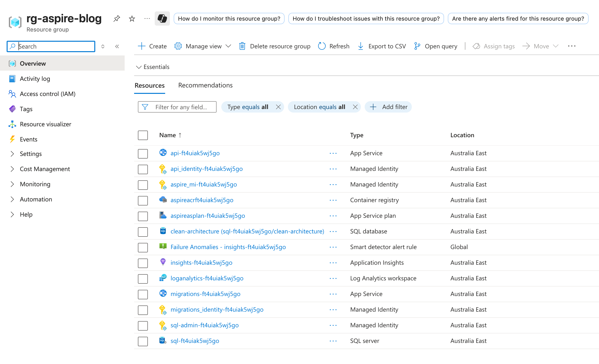Click 'How do I monitor this resource group?'
This screenshot has width=599, height=364.
(x=229, y=18)
